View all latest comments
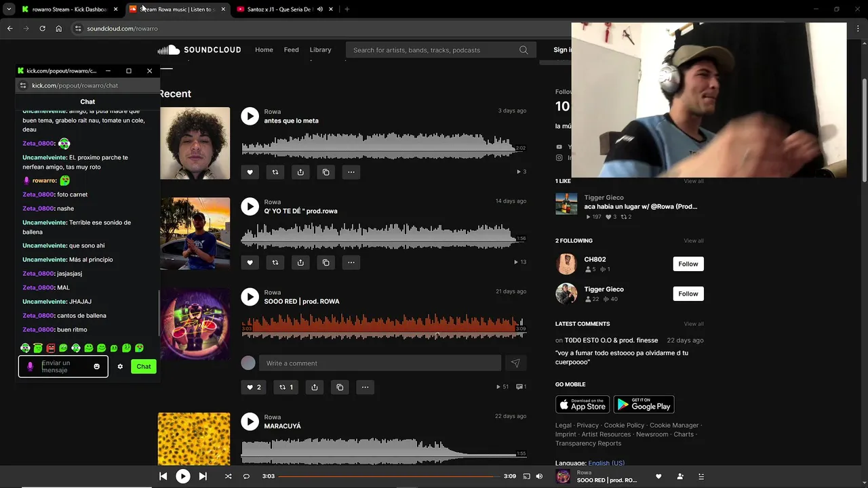The image size is (868, 488). coord(694,324)
